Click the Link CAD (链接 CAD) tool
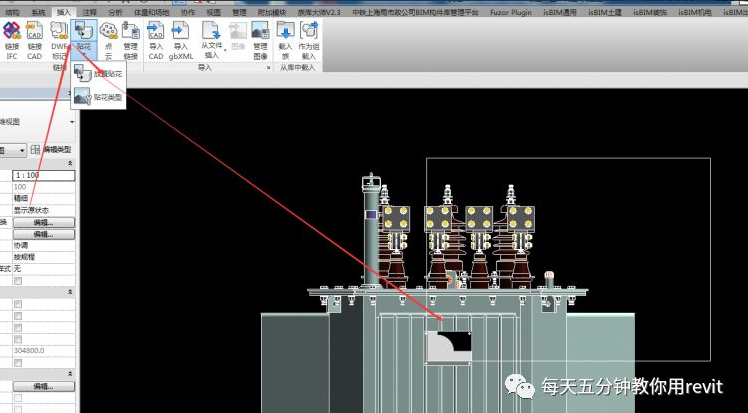 (34, 41)
